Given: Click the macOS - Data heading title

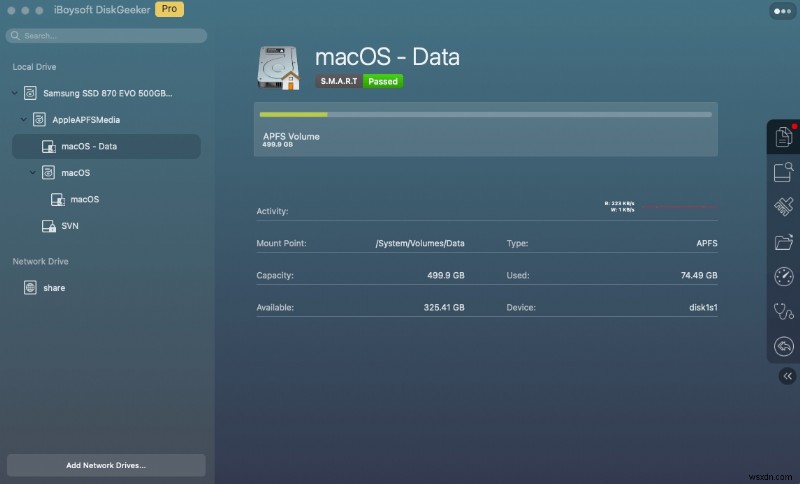Looking at the screenshot, I should (387, 57).
